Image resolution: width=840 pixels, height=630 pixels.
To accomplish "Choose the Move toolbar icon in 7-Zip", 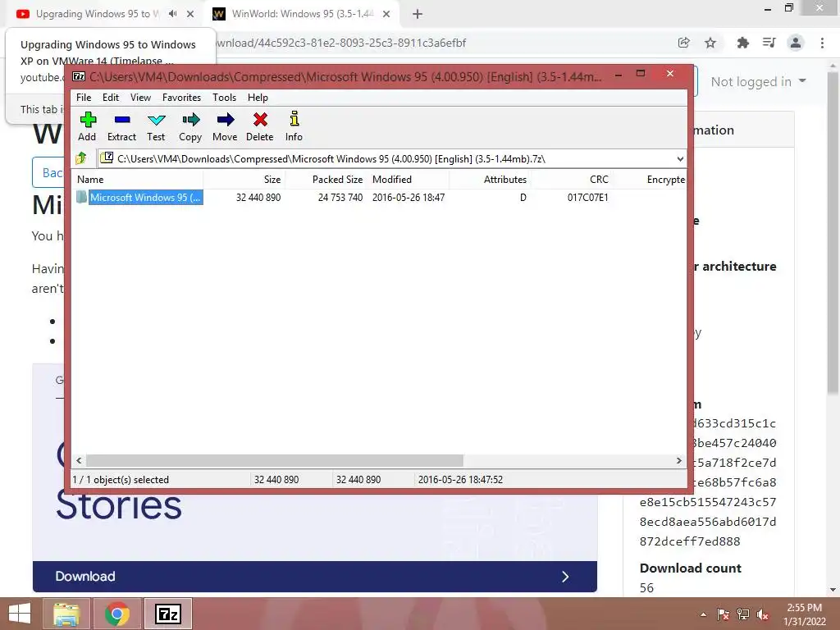I will point(225,126).
